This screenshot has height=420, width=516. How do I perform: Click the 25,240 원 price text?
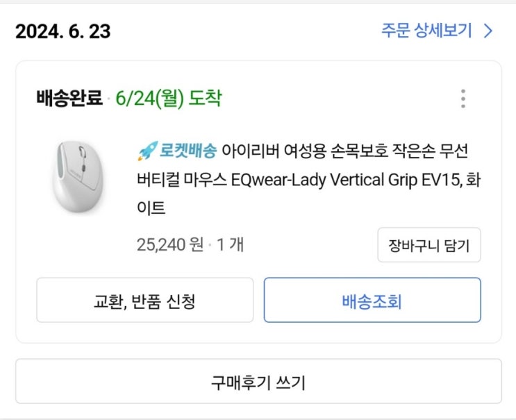169,244
